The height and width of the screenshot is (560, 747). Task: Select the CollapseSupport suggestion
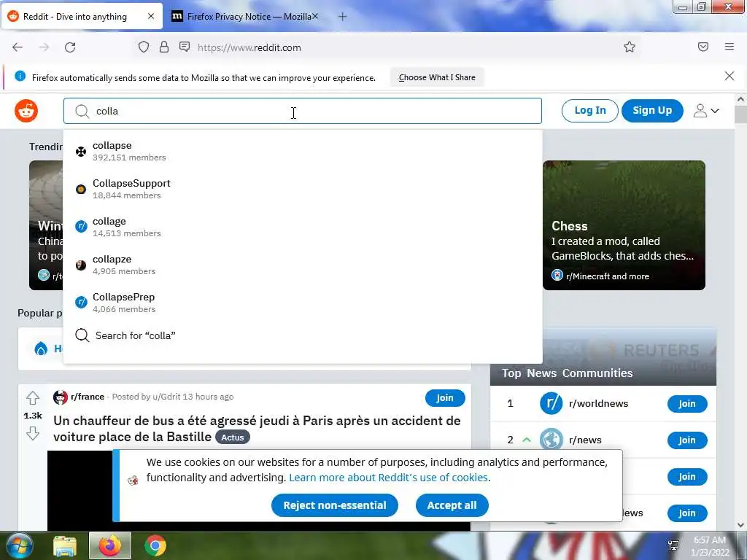click(303, 189)
